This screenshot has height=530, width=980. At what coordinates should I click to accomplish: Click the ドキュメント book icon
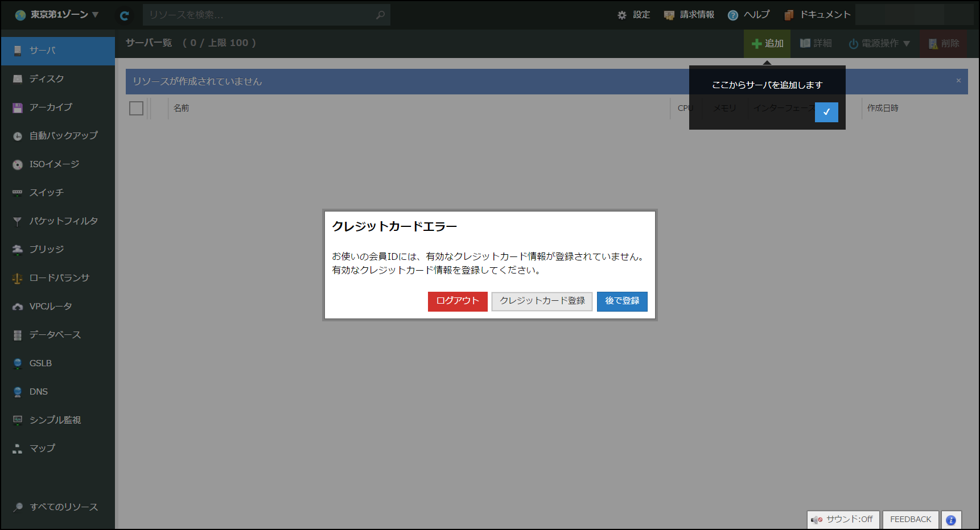789,15
